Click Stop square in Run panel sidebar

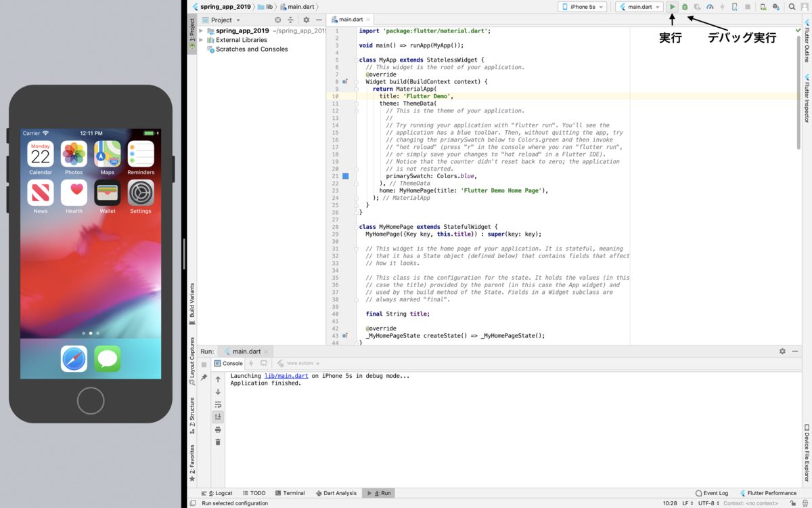(204, 364)
